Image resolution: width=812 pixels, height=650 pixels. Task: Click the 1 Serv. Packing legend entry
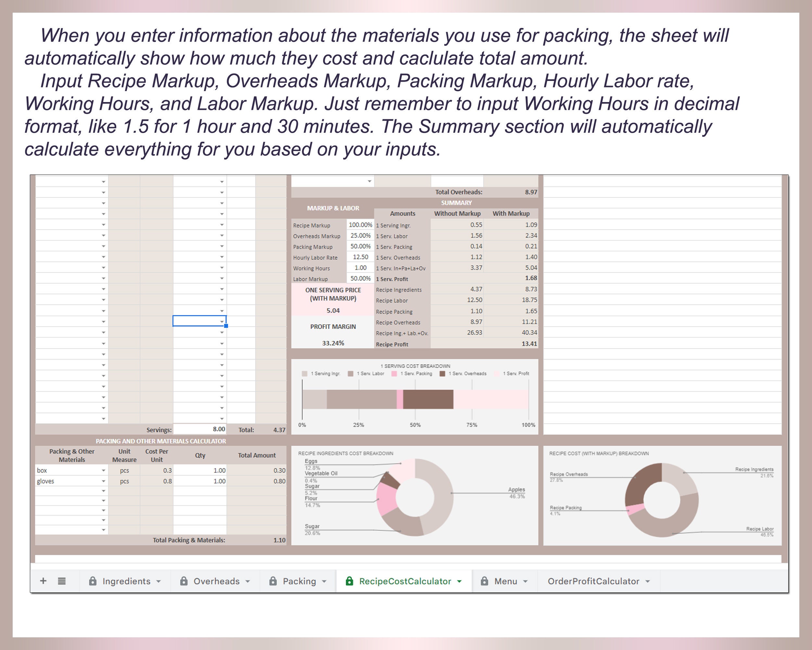416,373
